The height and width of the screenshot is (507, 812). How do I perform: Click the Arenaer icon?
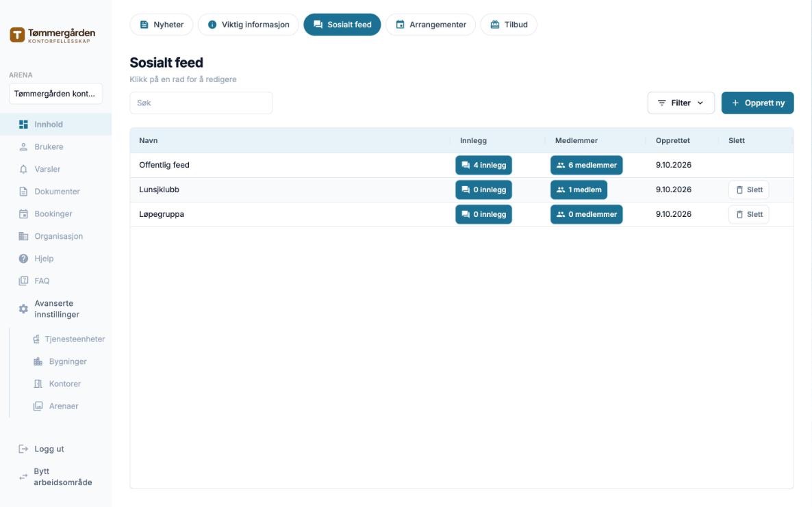pyautogui.click(x=38, y=406)
